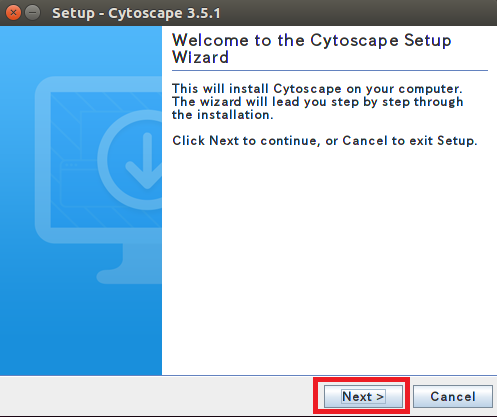
Task: Click the wizard will lead you text line
Action: (x=318, y=102)
